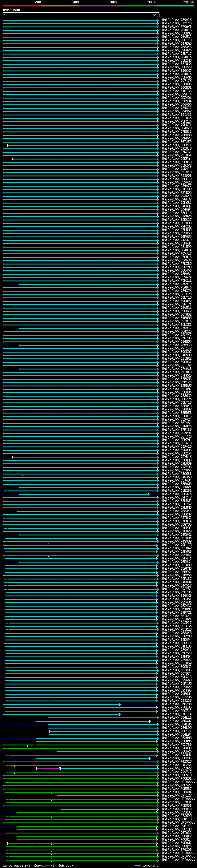Select label UniRef100_Q9LMM5
The image size is (197, 868).
tap(177, 508)
